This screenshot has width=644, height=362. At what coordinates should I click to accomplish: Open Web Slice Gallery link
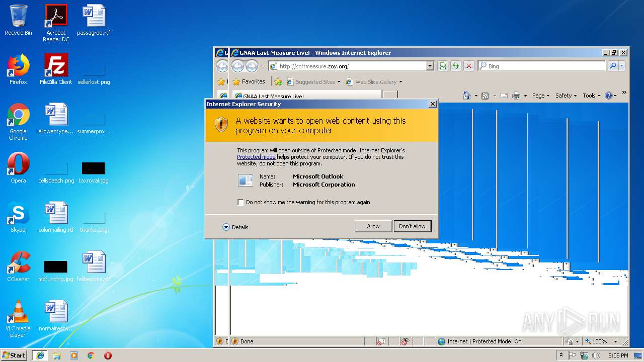(374, 82)
